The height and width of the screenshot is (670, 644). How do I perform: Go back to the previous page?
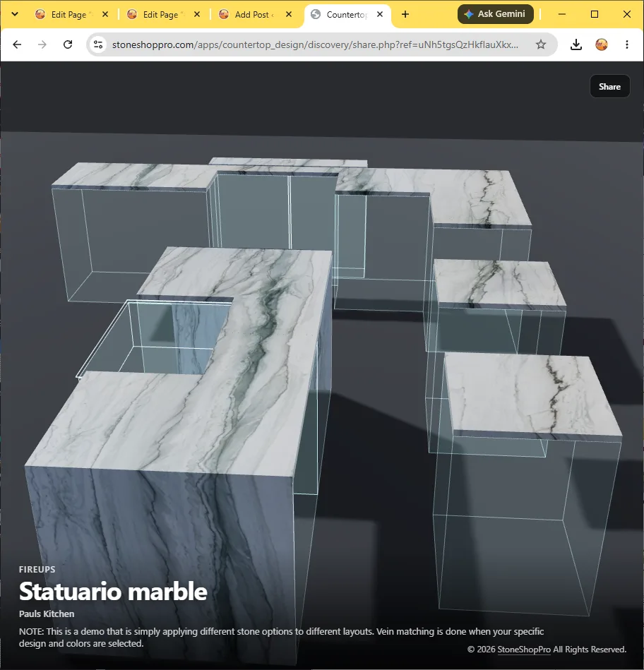[17, 44]
